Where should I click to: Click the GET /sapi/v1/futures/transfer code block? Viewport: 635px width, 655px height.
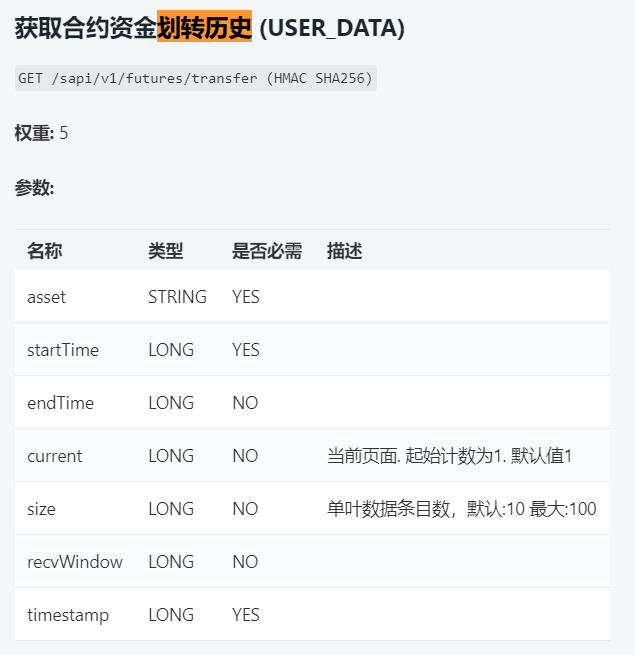(196, 78)
